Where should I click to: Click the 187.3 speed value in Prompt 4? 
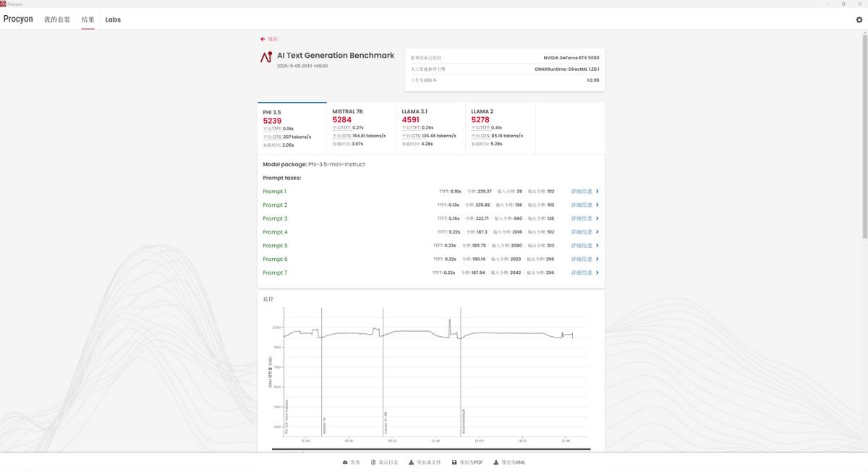(481, 232)
